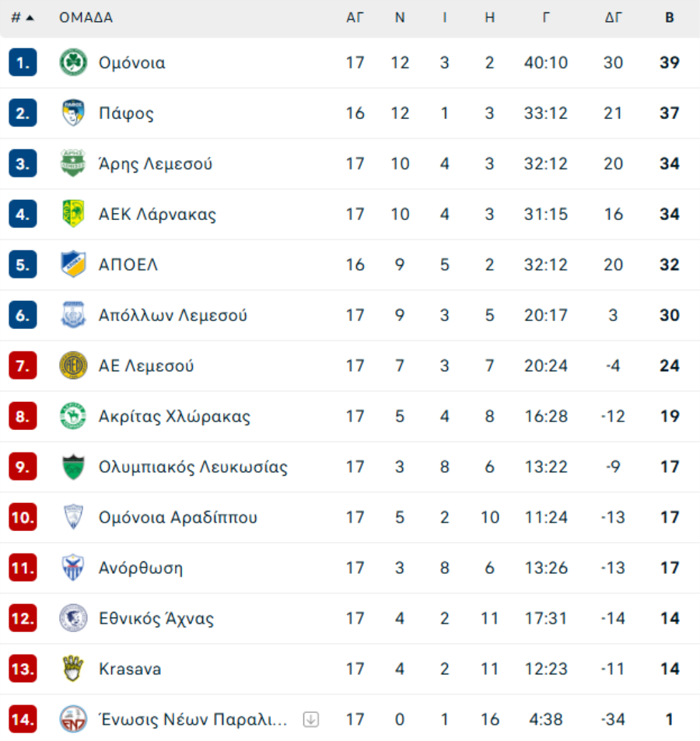This screenshot has width=700, height=741.
Task: Click the ΑΕΚ Λάρνακας yellow badge
Action: click(73, 214)
